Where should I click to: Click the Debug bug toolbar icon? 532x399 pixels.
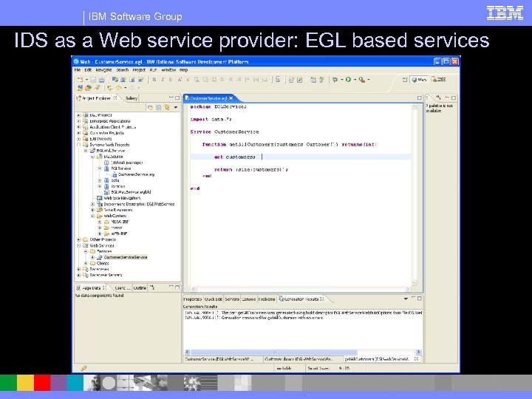pyautogui.click(x=335, y=80)
